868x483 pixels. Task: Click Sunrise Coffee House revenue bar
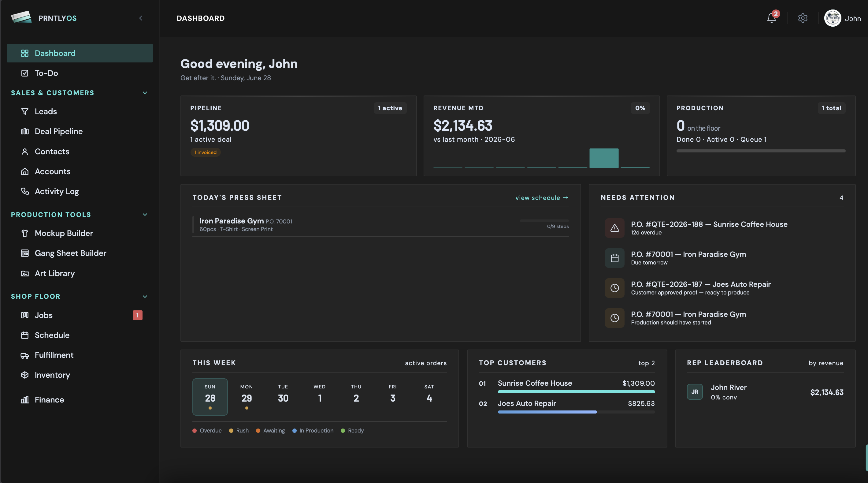coord(576,392)
